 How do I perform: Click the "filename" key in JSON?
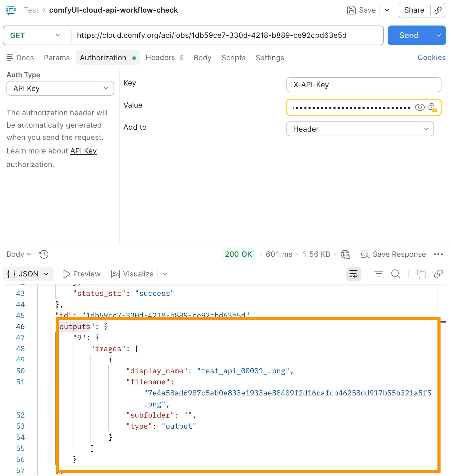tap(148, 382)
